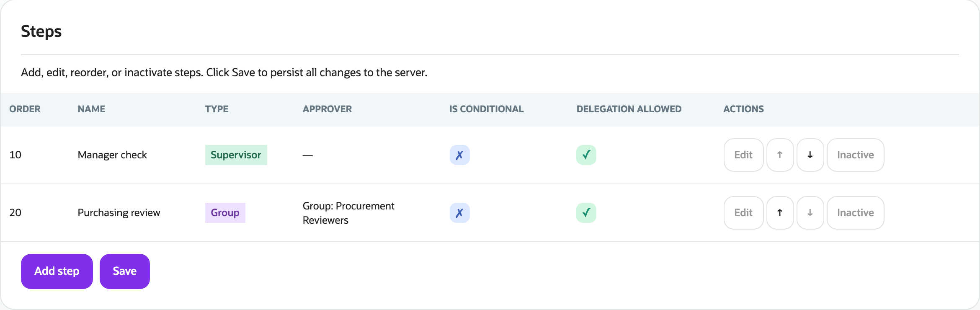
Task: Click the Is Conditional X for Purchasing review
Action: click(459, 213)
